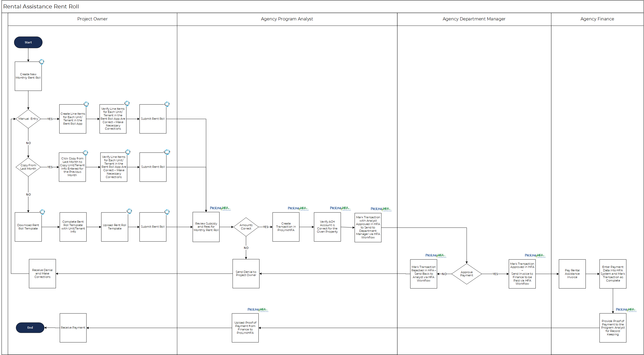
Task: Click the ProLinkHFA logo above Review Subsidy box
Action: (220, 208)
